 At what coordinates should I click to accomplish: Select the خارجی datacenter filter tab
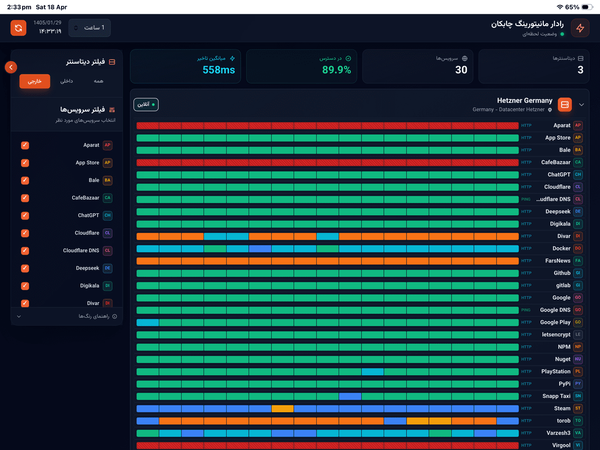(35, 81)
